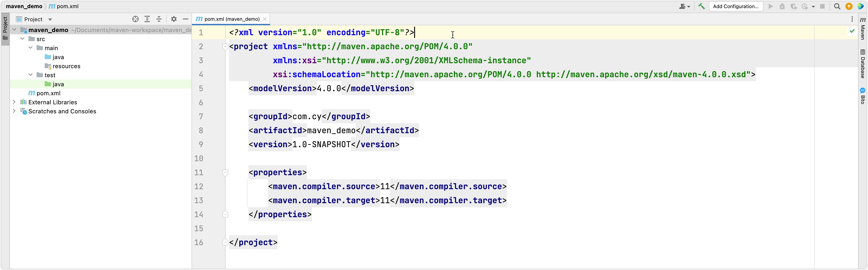Click the Debug bug icon
The height and width of the screenshot is (270, 868).
click(782, 6)
